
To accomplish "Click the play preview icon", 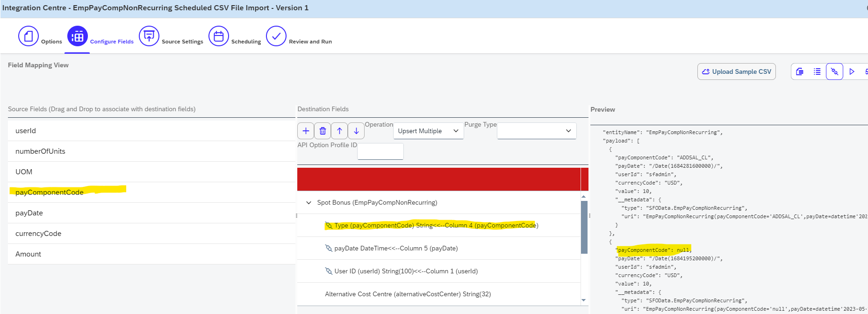I will 852,71.
